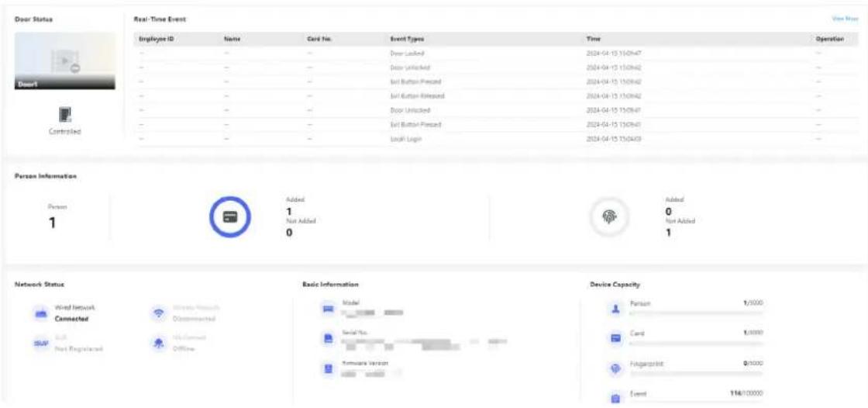Click the Wired Network icon

click(42, 313)
